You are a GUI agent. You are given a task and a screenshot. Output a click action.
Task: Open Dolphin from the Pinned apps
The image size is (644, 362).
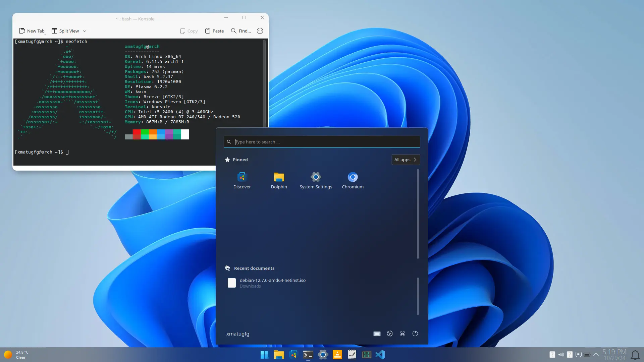(279, 181)
